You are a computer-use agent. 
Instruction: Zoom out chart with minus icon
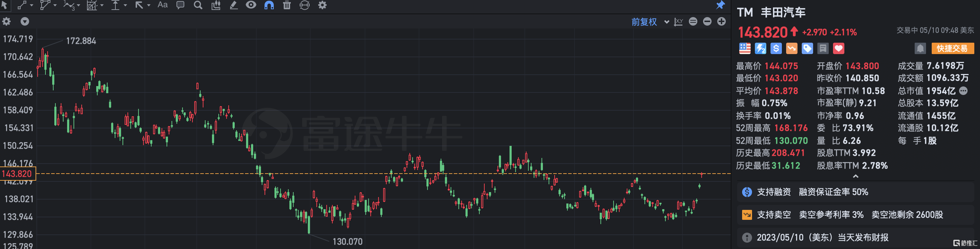tap(707, 21)
